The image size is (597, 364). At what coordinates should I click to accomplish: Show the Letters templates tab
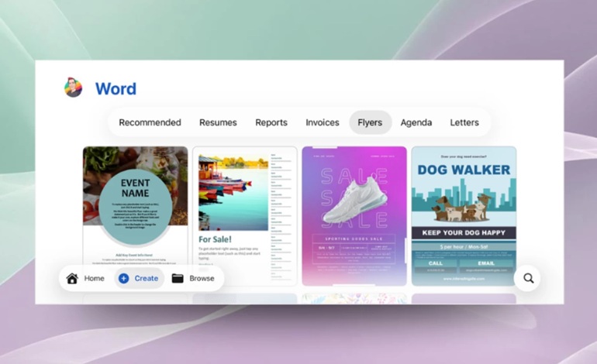464,122
